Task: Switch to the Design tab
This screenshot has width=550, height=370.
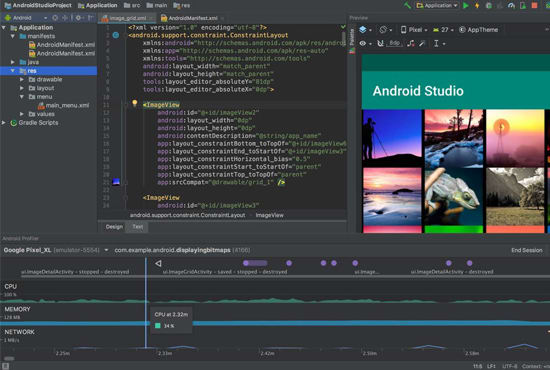Action: point(114,227)
